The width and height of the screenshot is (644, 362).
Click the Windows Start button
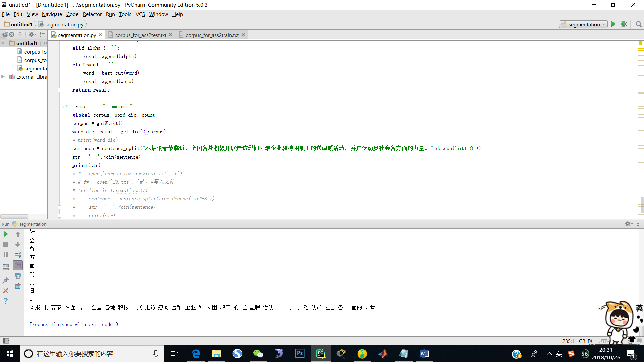point(10,354)
